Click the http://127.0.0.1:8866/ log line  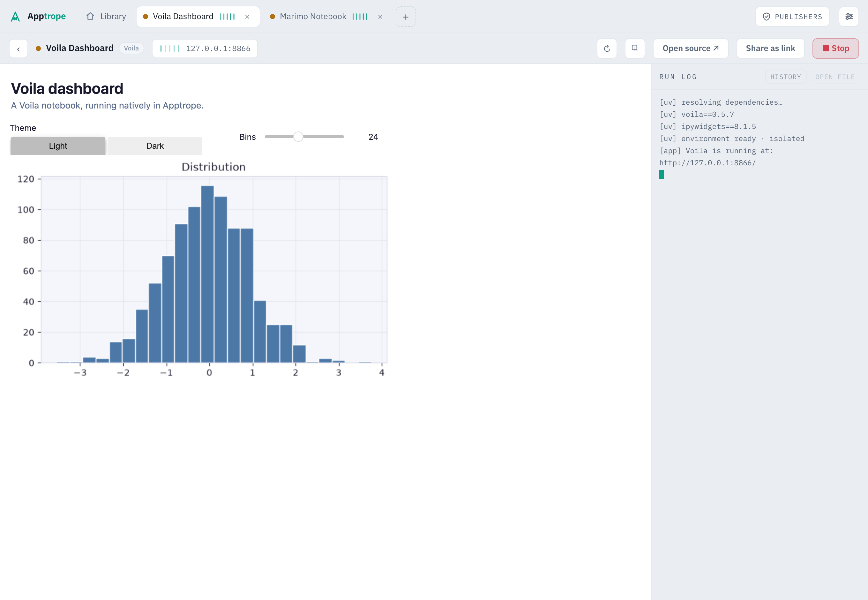[707, 163]
